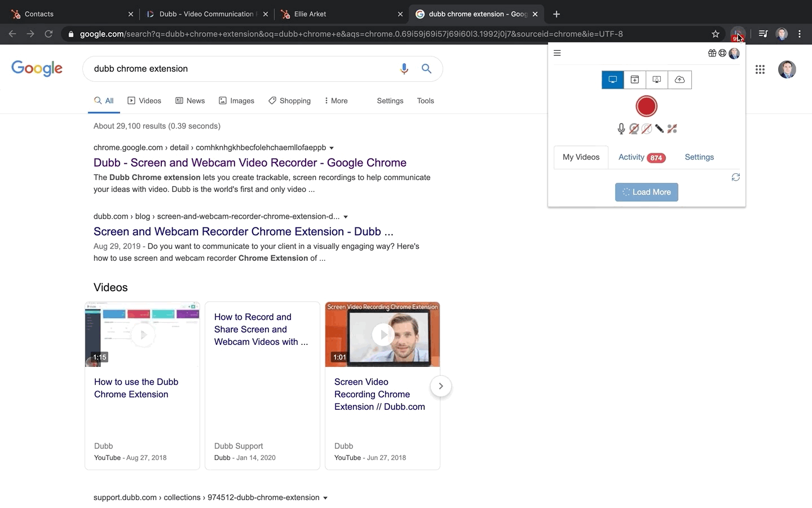Open How to use the Dubb Chrome Extension

pos(136,388)
